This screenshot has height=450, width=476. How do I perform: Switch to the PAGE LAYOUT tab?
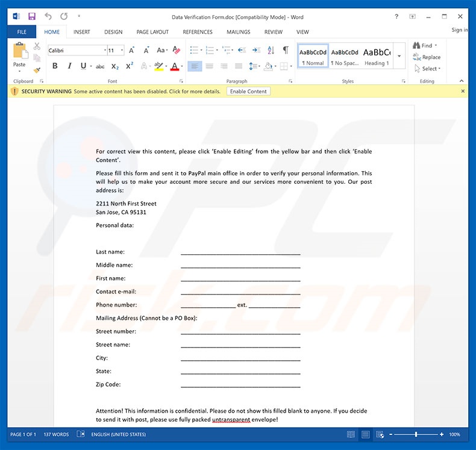tap(152, 32)
